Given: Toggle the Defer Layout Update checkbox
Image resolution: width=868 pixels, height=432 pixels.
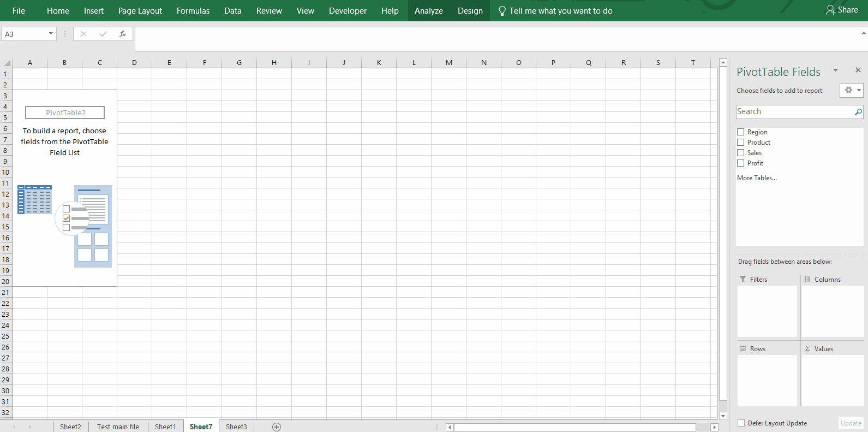Looking at the screenshot, I should (x=741, y=423).
